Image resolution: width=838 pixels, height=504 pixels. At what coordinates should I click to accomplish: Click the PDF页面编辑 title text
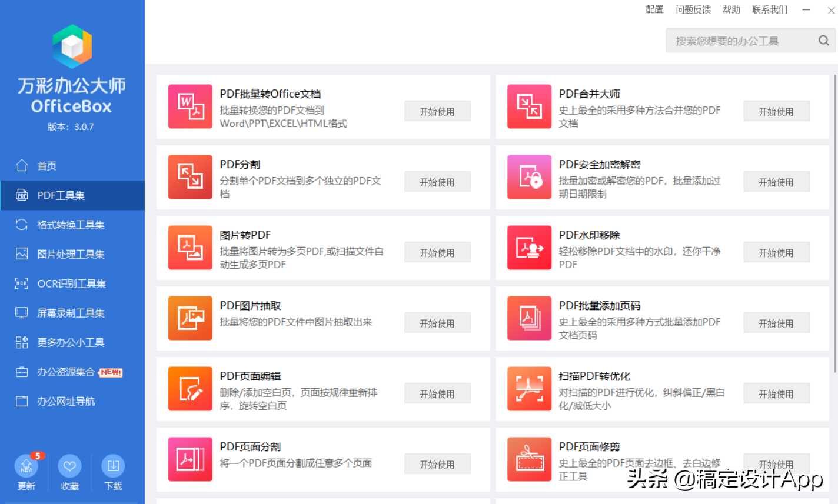click(250, 376)
